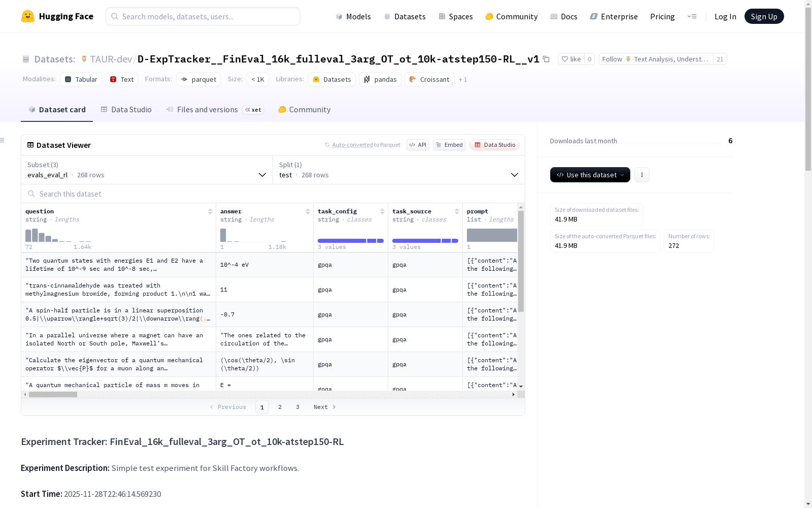812x508 pixels.
Task: Expand the Subset evals_eval_rl dropdown
Action: (x=147, y=170)
